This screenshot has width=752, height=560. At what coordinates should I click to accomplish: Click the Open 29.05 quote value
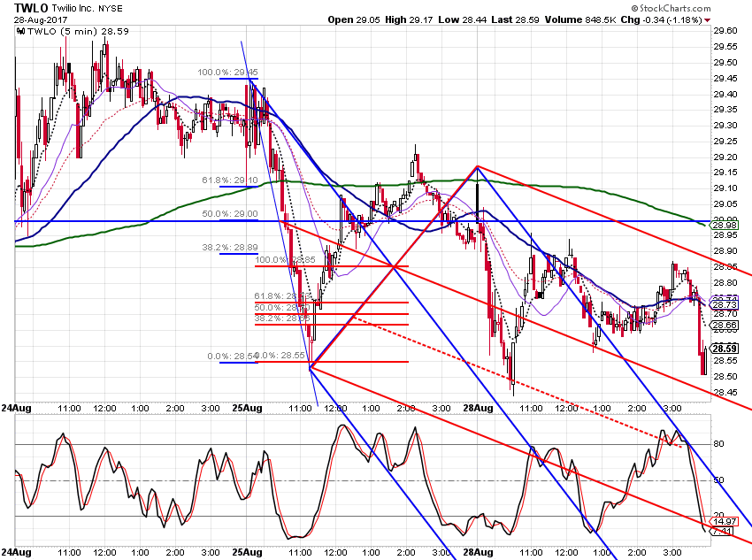click(354, 20)
